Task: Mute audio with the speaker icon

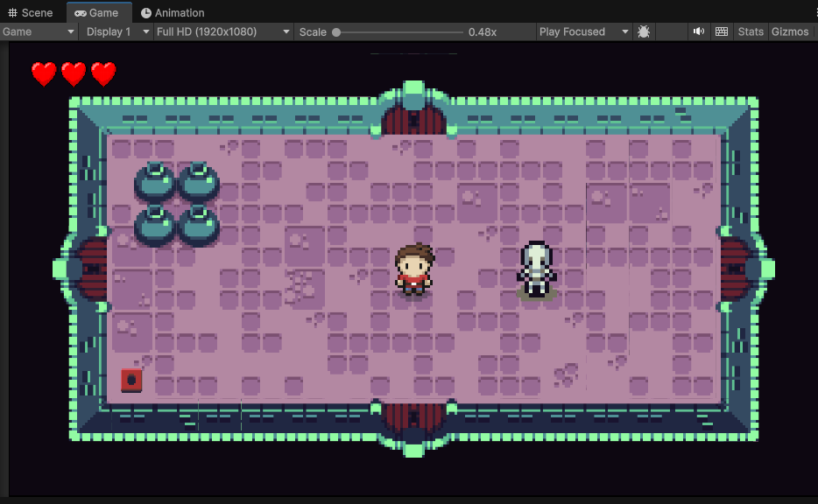Action: point(699,31)
